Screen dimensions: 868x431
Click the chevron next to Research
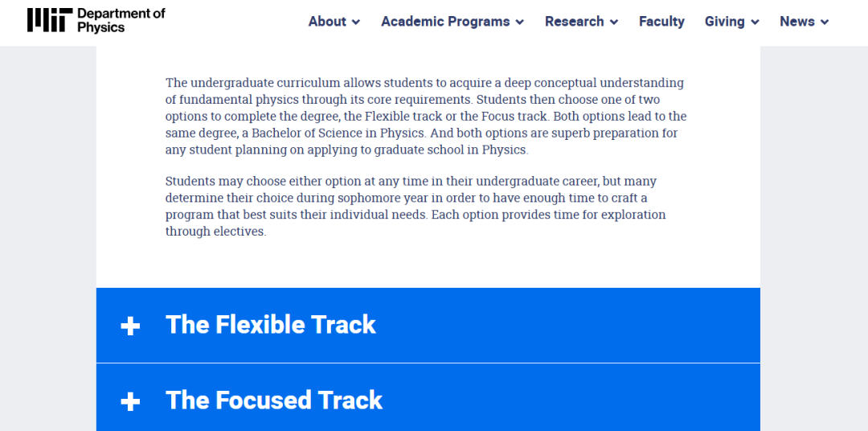[614, 23]
